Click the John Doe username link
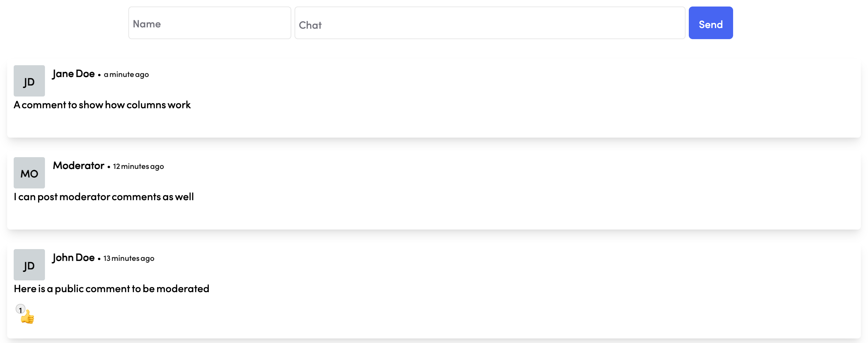 [73, 258]
